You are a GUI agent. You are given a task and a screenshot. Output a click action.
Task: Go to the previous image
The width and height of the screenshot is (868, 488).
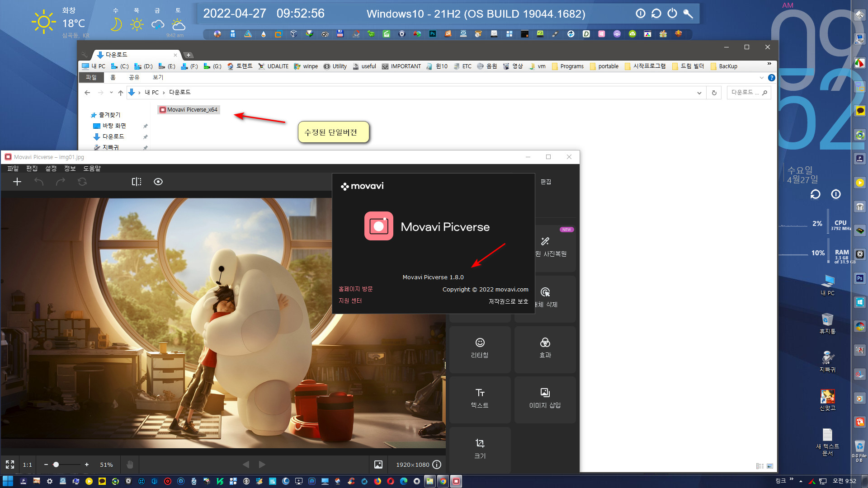(x=246, y=465)
